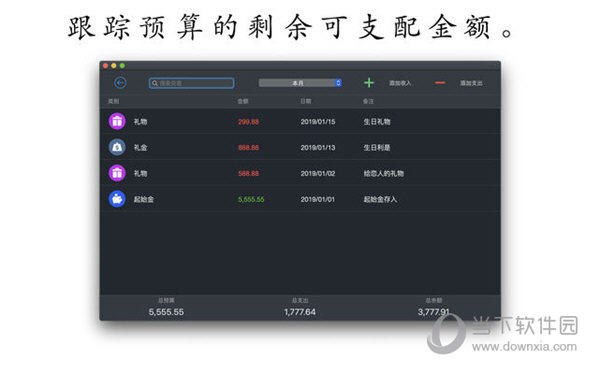Viewport: 600px width, 374px height.
Task: Click total expense value 1,777.64
Action: pyautogui.click(x=300, y=312)
